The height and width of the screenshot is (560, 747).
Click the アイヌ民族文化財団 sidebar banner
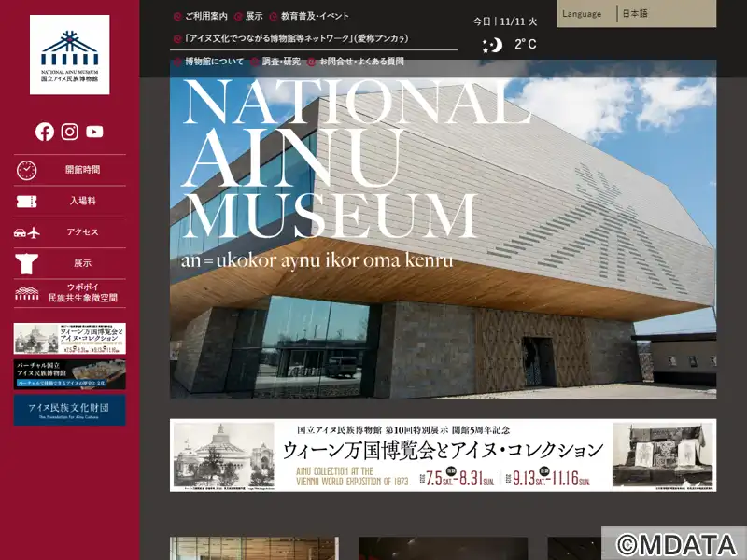pos(69,410)
